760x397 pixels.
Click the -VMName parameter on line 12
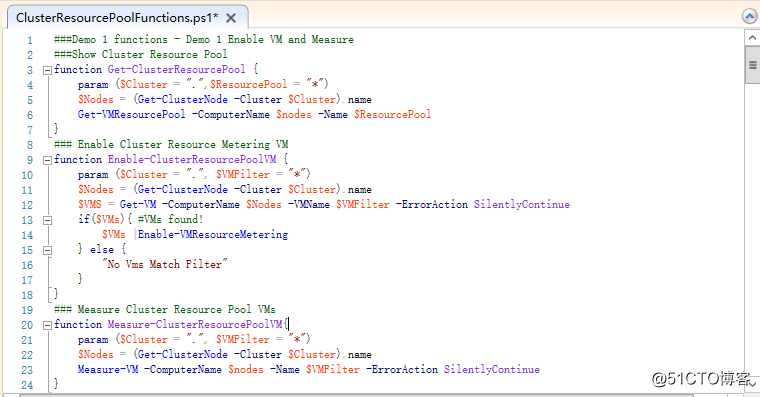(309, 205)
